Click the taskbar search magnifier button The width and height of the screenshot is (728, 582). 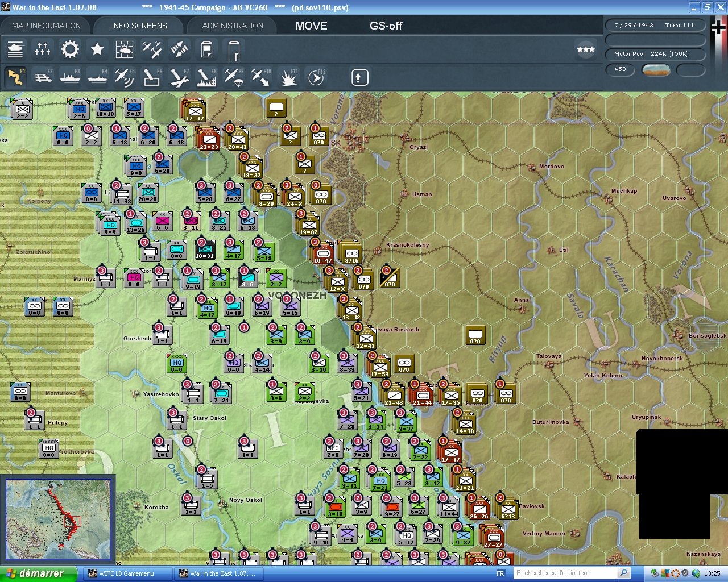[x=624, y=573]
